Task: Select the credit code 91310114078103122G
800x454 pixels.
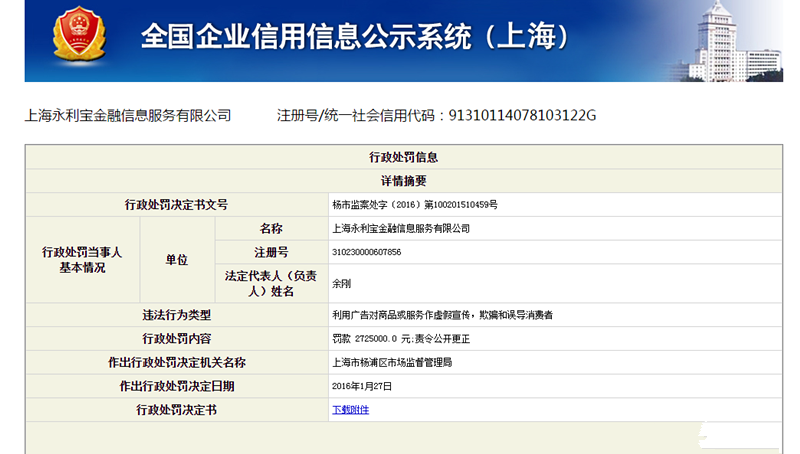Action: (x=522, y=116)
